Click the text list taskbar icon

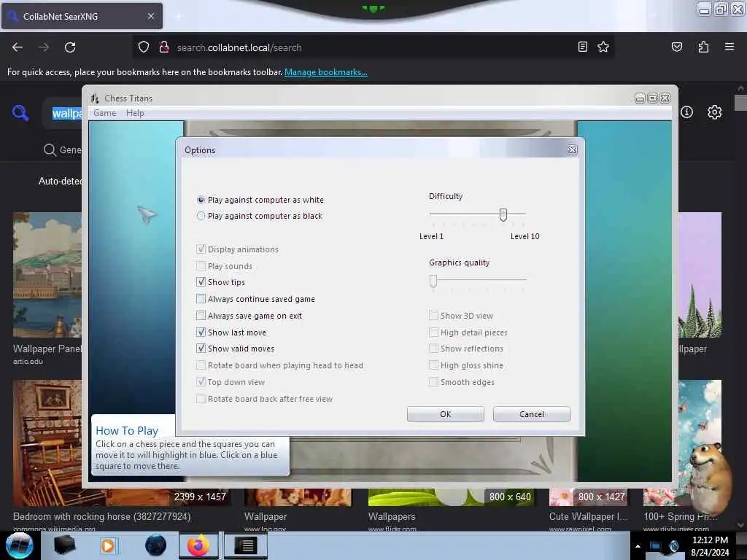[x=246, y=545]
